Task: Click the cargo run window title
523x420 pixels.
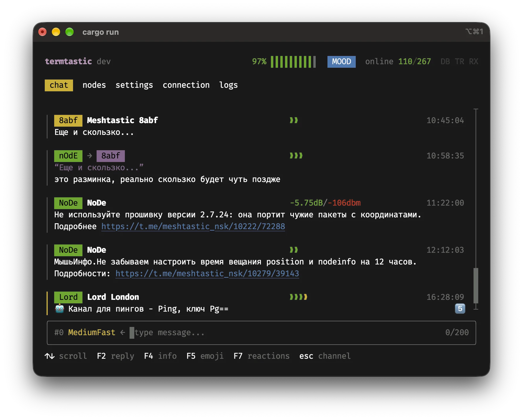Action: (x=100, y=32)
